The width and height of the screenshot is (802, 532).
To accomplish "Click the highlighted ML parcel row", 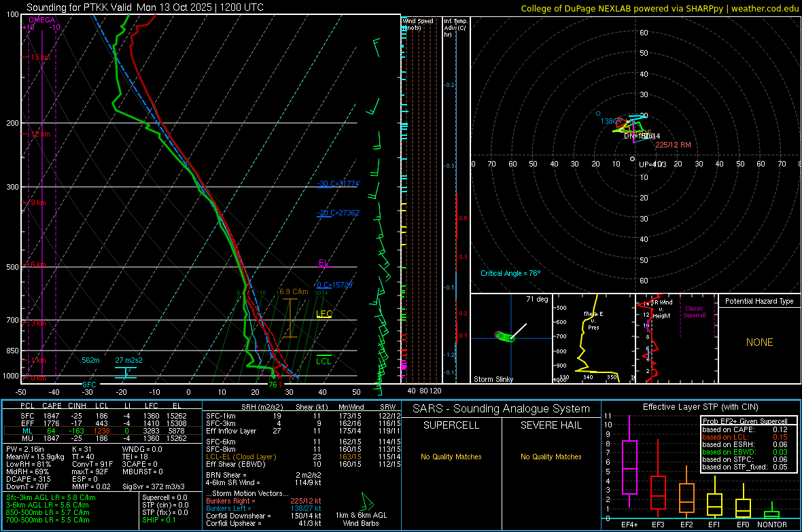I will point(103,431).
